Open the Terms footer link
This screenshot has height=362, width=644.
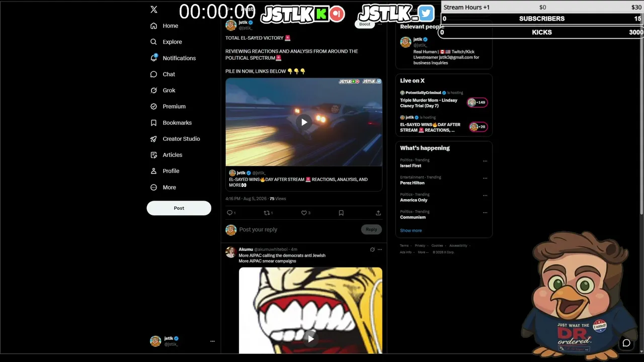click(x=404, y=246)
